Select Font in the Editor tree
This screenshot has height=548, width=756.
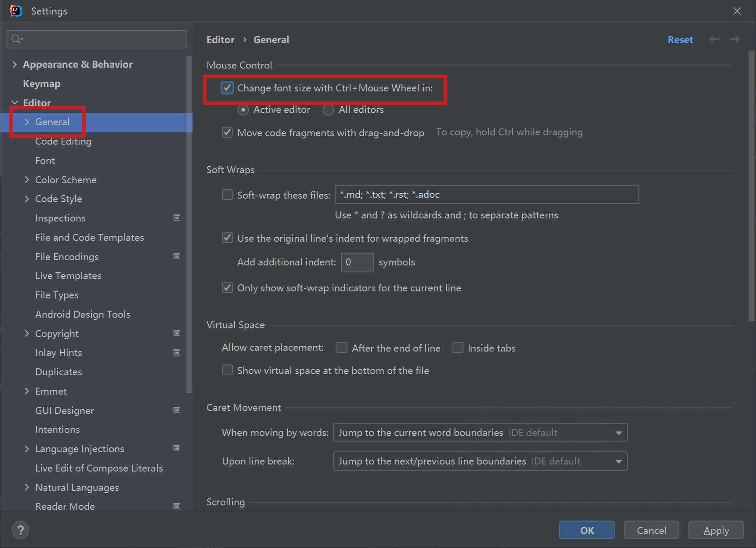45,160
